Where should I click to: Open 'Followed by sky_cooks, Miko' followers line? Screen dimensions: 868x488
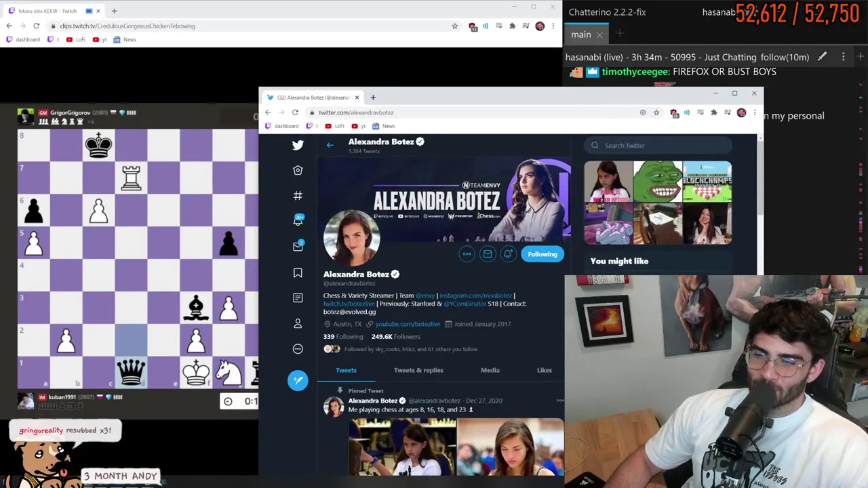411,349
